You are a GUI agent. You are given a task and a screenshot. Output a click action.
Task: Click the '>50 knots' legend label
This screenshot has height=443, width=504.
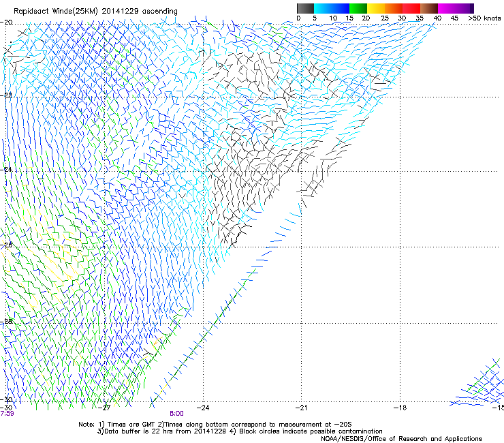(484, 18)
